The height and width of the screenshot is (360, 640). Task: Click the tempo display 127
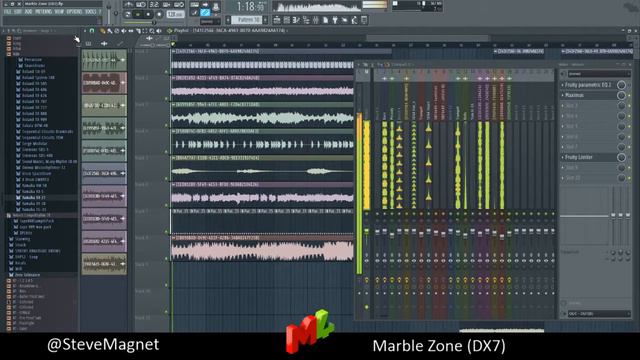176,14
